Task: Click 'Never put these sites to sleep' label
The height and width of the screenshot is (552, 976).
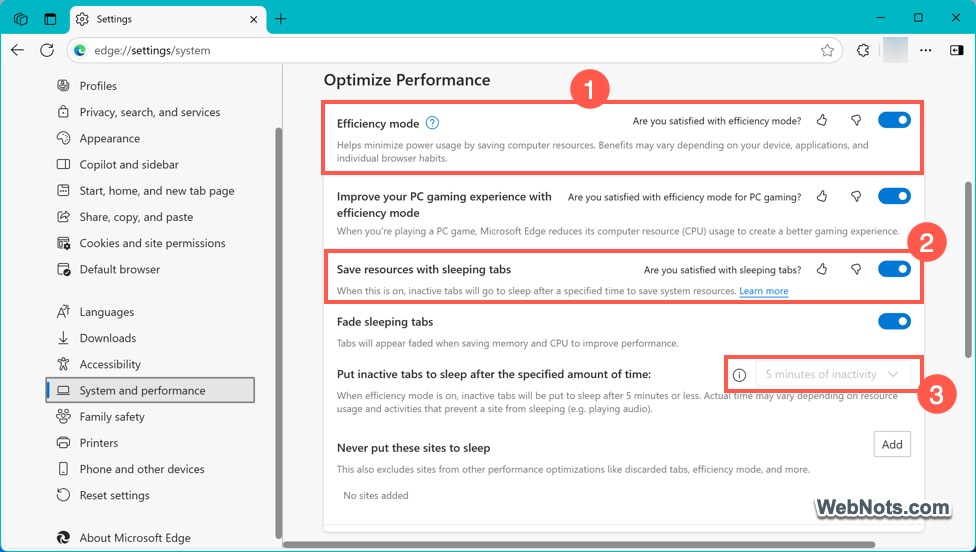Action: click(413, 448)
